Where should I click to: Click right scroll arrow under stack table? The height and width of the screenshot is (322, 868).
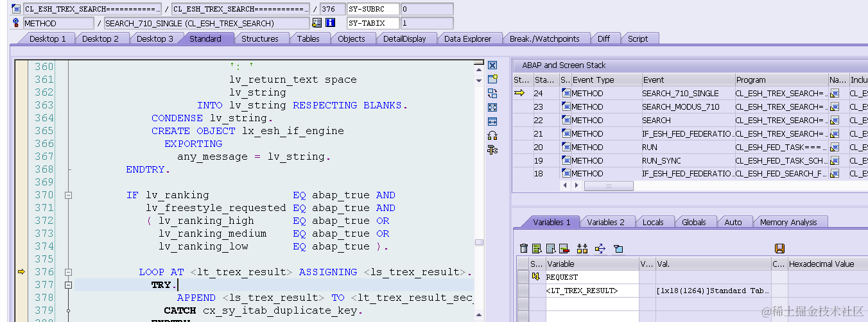tap(577, 185)
